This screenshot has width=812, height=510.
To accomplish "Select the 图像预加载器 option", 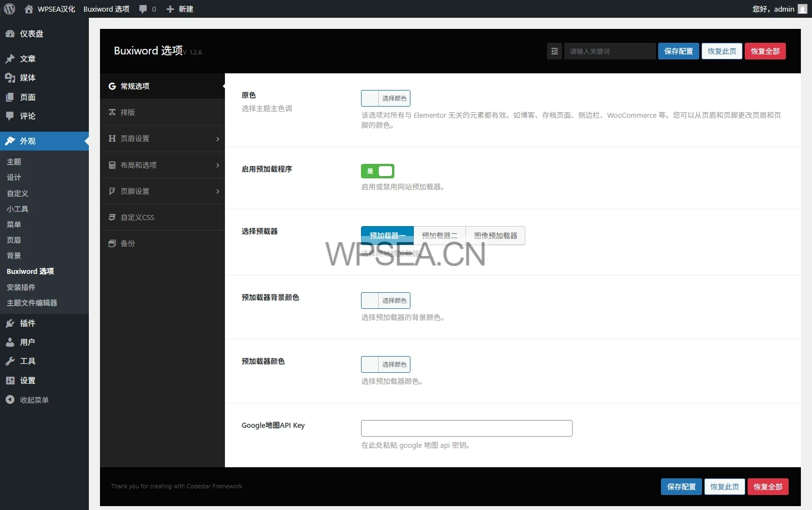I will tap(495, 236).
